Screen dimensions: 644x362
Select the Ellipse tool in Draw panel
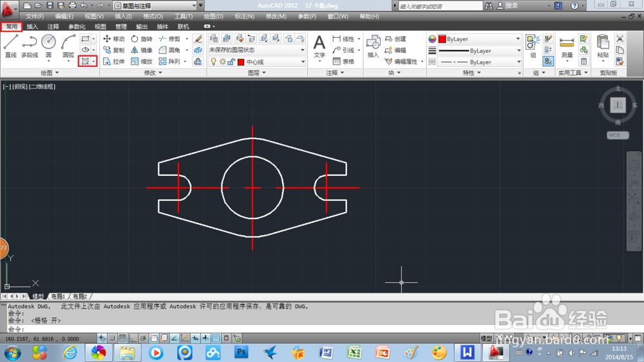(85, 50)
